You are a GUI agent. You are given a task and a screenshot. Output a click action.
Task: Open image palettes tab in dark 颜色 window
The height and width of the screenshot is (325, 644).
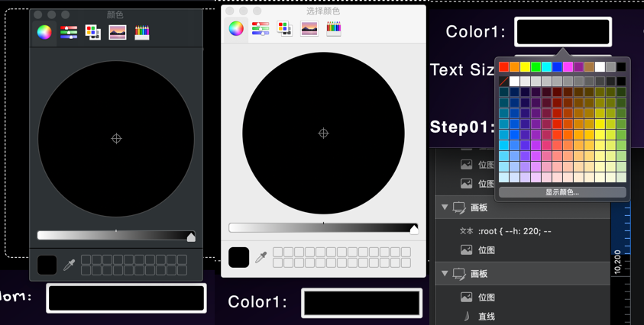118,32
